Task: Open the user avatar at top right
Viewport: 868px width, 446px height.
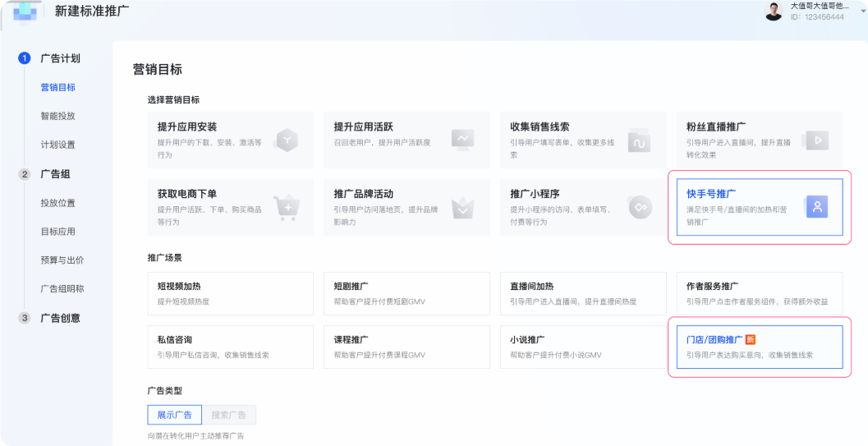Action: (774, 11)
